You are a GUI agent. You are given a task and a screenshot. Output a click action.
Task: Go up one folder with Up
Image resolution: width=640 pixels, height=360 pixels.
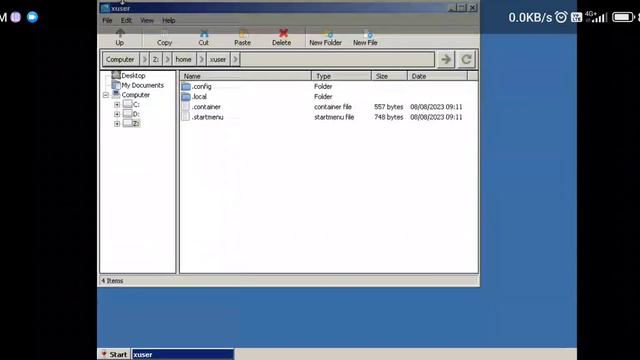pos(120,37)
